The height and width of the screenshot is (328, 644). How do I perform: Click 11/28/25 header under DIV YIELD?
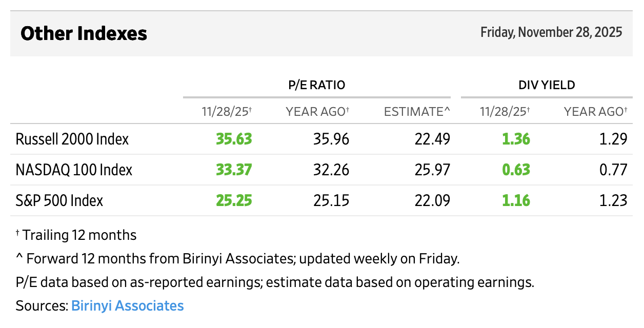[x=504, y=111]
